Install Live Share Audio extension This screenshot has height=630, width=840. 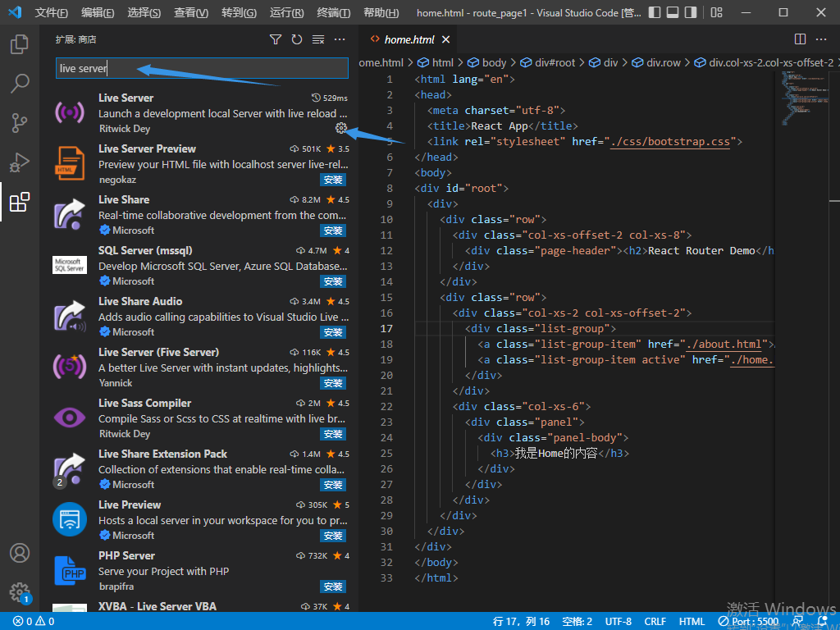[333, 332]
